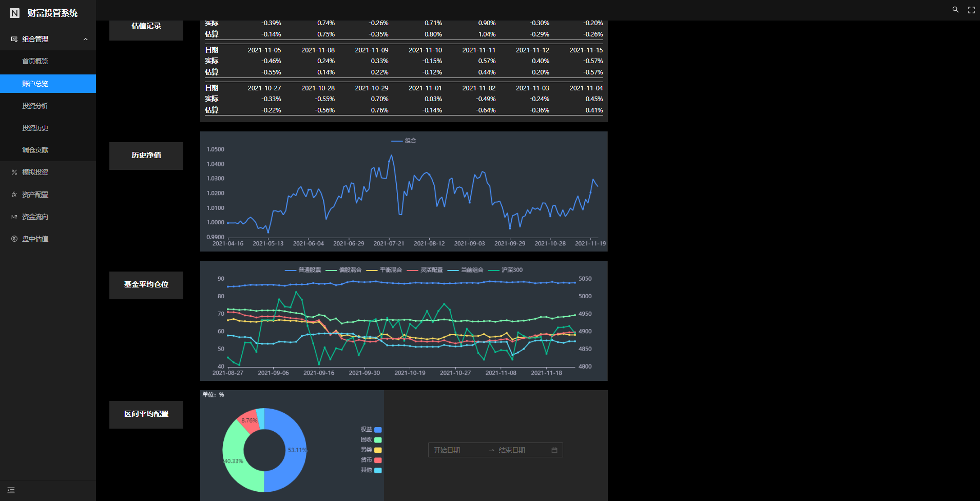Toggle 货币 pie legend swatch
The height and width of the screenshot is (501, 980).
click(x=378, y=460)
